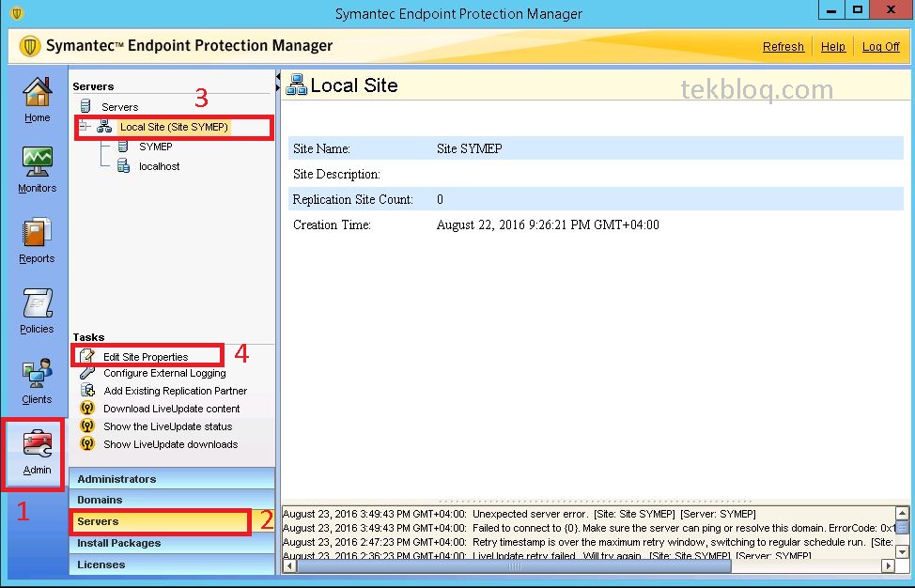Click the Replication Site Count label

point(352,199)
